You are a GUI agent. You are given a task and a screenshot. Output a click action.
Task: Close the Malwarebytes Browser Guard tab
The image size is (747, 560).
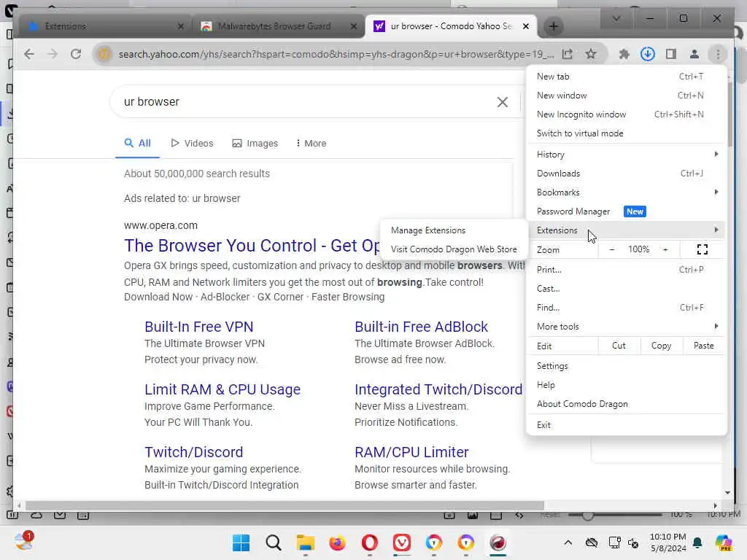point(354,26)
